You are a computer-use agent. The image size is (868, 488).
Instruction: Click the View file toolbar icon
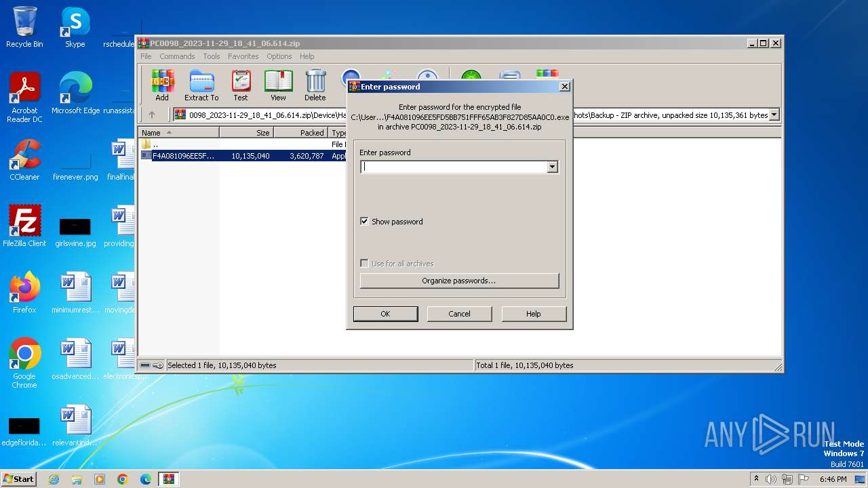[278, 85]
